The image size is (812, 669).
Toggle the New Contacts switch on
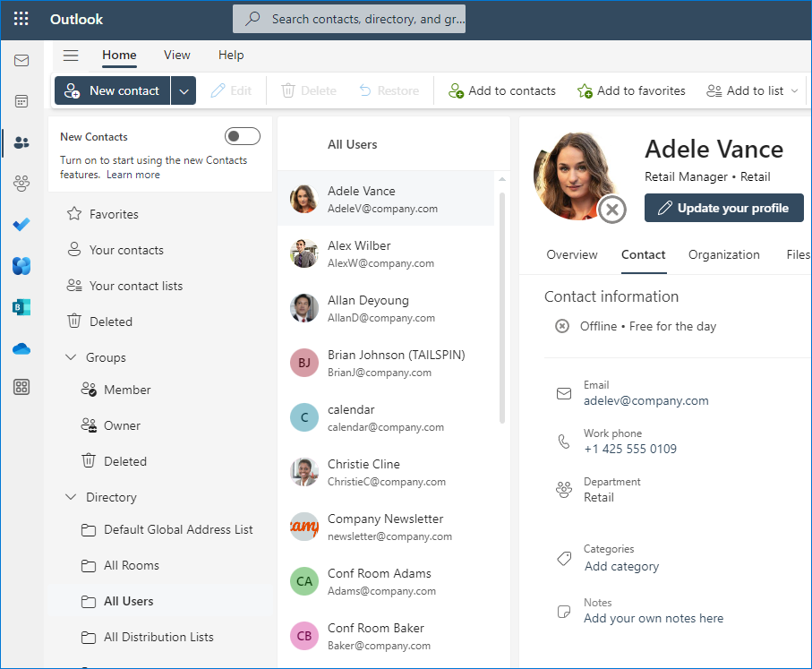(x=243, y=136)
